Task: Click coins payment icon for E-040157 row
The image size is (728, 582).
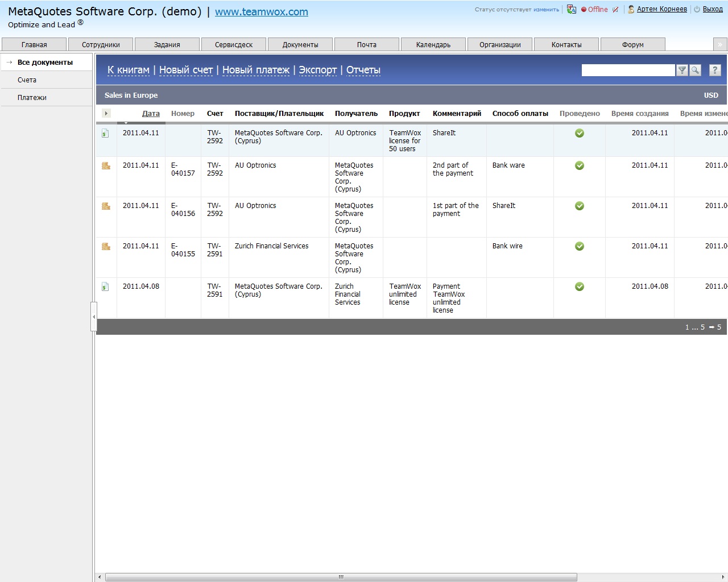Action: 106,166
